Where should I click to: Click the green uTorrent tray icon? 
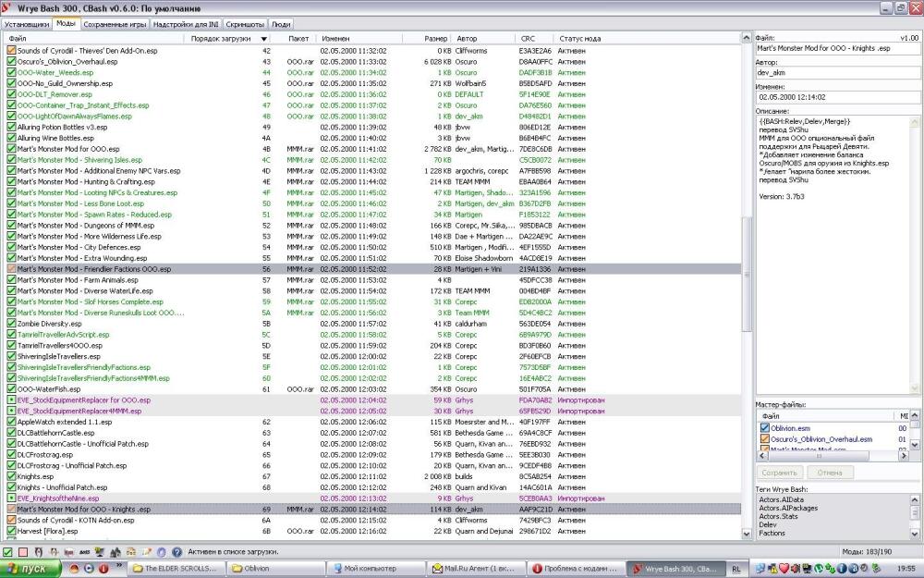coord(818,568)
